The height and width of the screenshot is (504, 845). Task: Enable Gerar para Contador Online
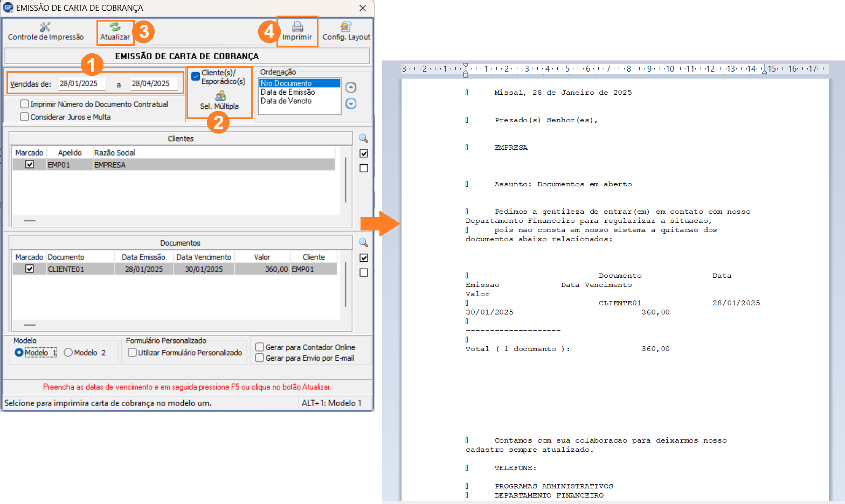pyautogui.click(x=259, y=347)
